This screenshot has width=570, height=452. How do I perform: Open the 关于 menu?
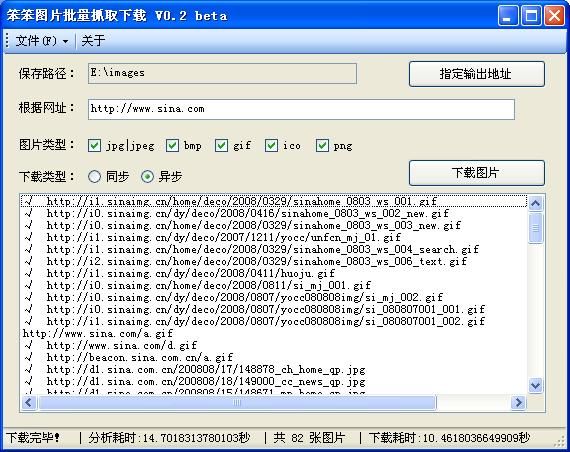pyautogui.click(x=93, y=40)
